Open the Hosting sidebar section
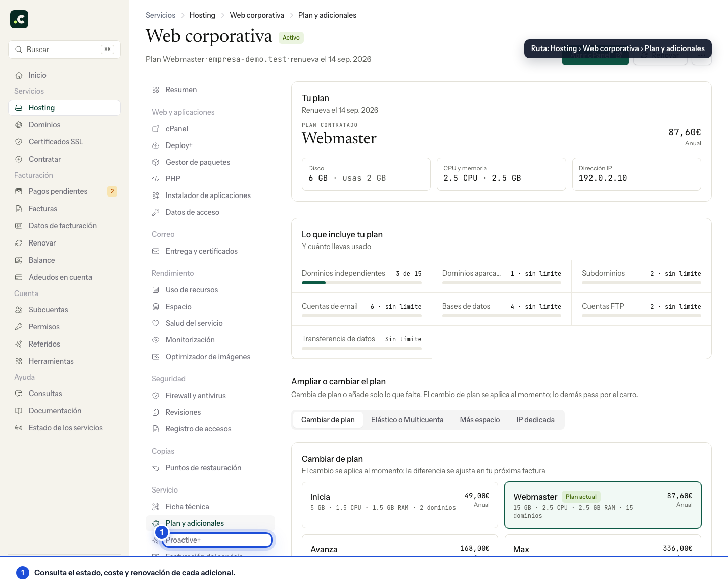Image resolution: width=728 pixels, height=588 pixels. [64, 108]
